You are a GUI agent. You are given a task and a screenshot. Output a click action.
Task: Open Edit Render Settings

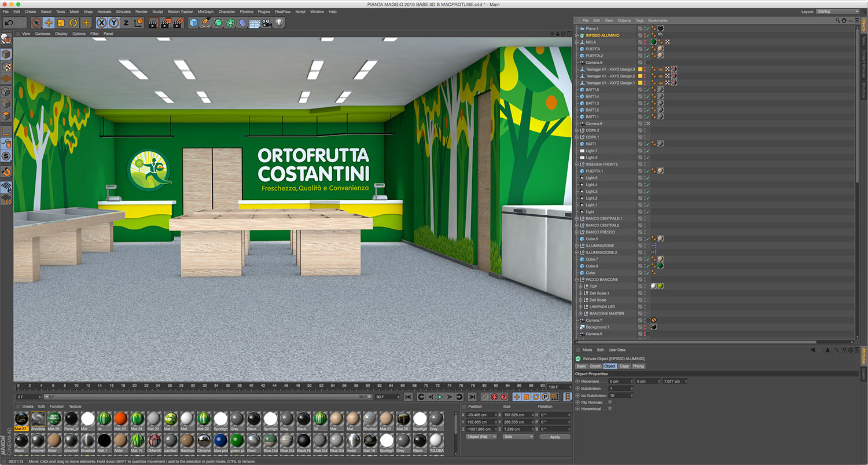click(x=178, y=23)
